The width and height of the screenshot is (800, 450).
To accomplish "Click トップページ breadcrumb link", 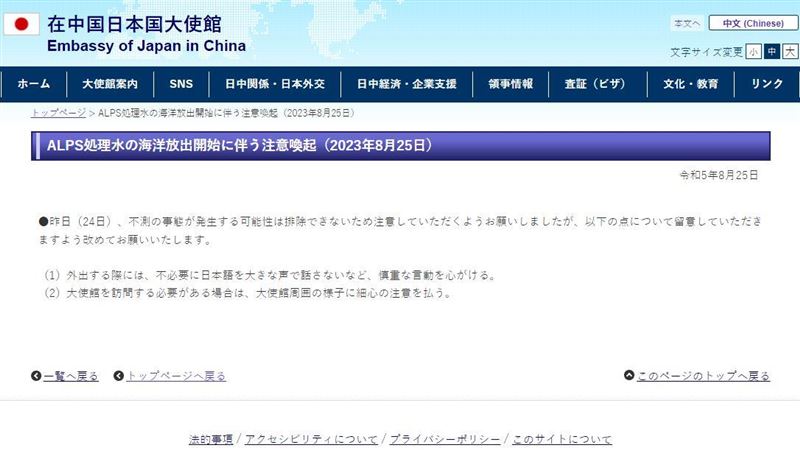I will click(x=58, y=113).
